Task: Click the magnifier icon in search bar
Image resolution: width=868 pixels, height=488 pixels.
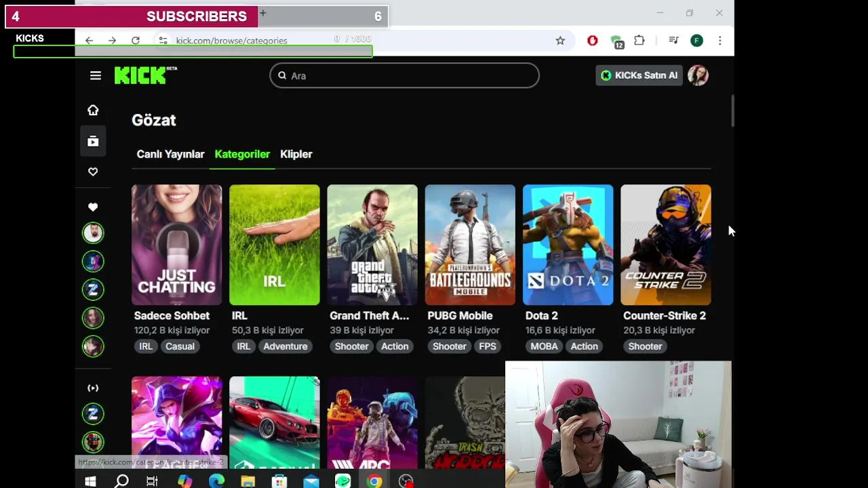Action: (x=282, y=75)
